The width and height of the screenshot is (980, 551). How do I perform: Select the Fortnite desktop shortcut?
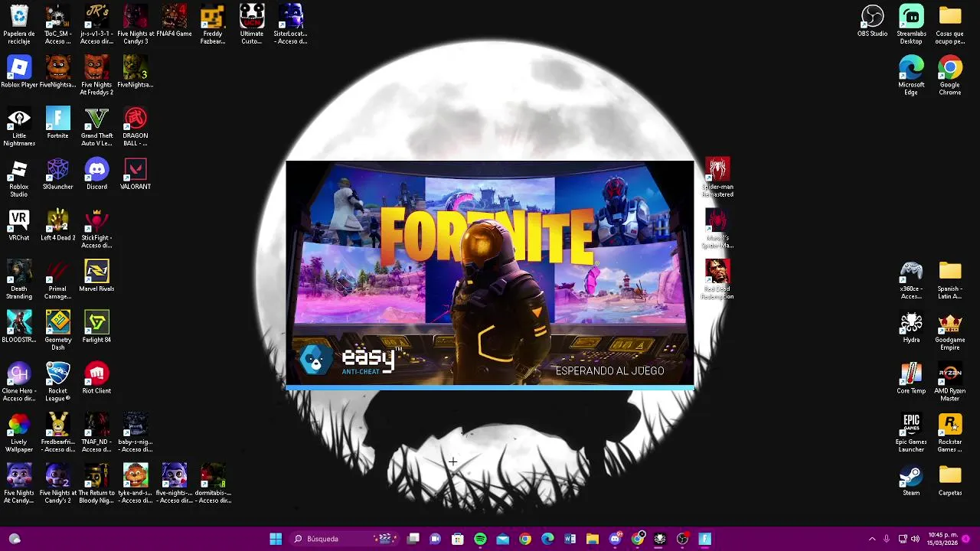point(57,123)
